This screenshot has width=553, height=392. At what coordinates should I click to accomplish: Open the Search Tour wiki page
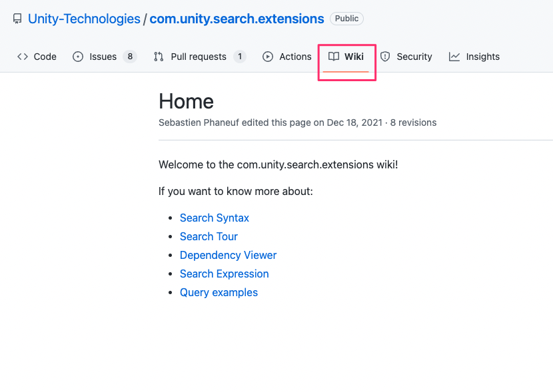[x=209, y=236]
